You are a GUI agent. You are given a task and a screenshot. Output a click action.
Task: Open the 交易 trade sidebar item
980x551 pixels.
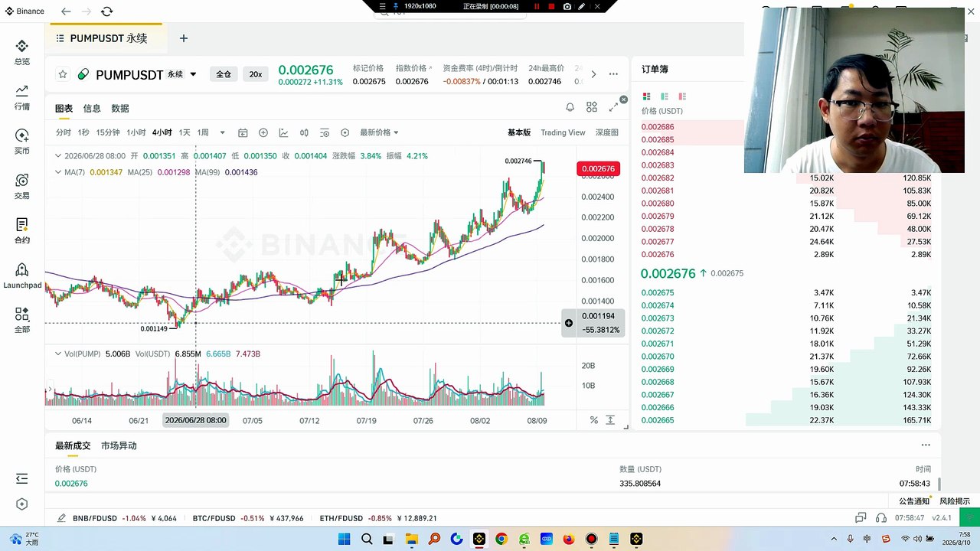[x=21, y=186]
